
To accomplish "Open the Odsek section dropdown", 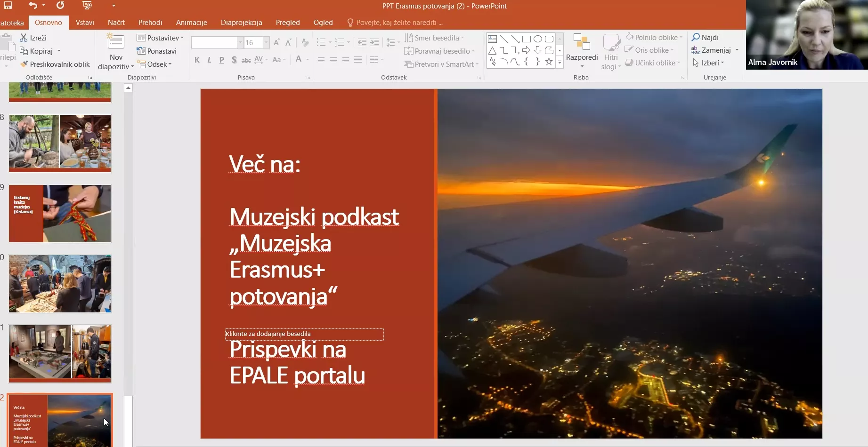I will pos(154,64).
